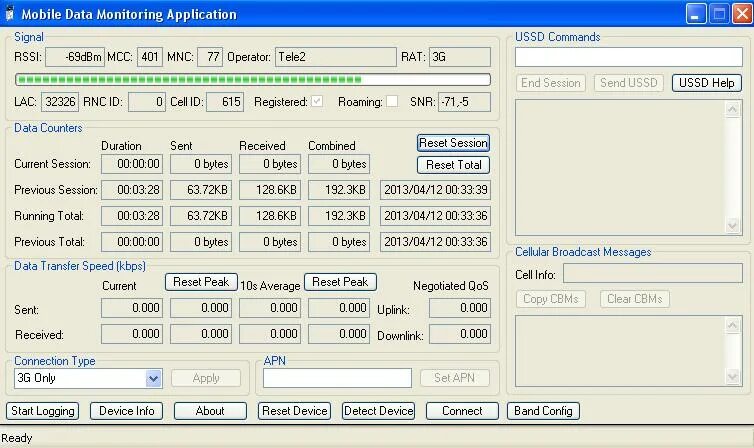
Task: Click the Received 10s Average speed value
Action: coord(270,334)
